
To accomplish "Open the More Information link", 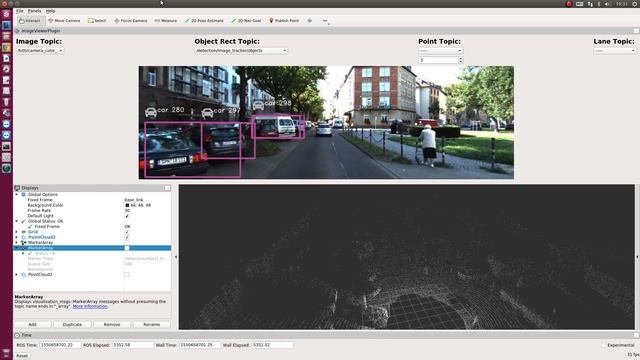I will pos(90,306).
